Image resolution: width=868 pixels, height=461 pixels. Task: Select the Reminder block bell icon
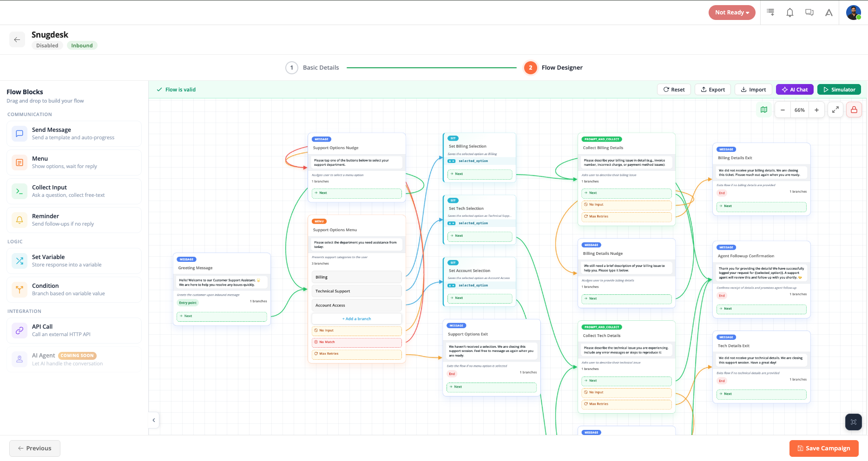pos(20,220)
